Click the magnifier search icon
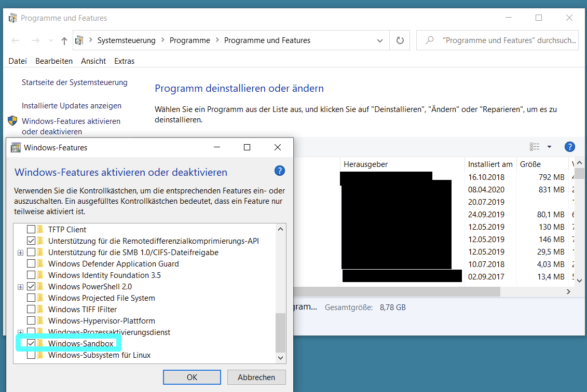The image size is (587, 392). [429, 40]
